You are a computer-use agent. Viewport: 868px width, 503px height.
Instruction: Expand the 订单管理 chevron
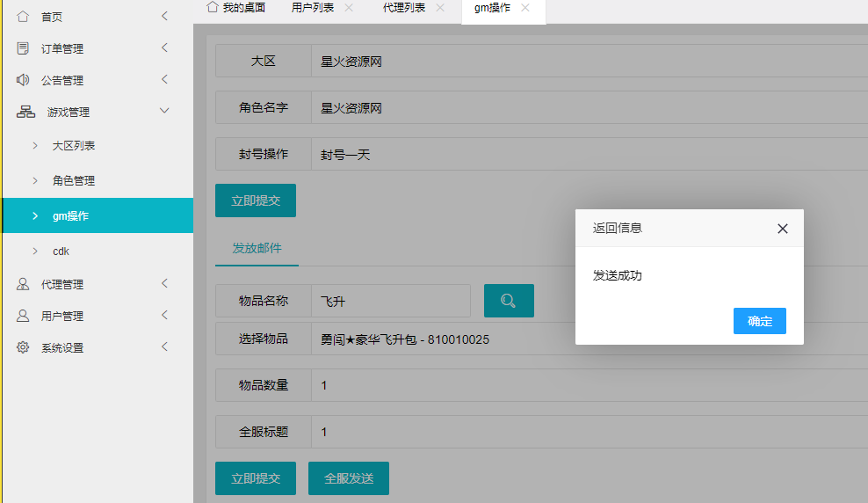tap(164, 47)
